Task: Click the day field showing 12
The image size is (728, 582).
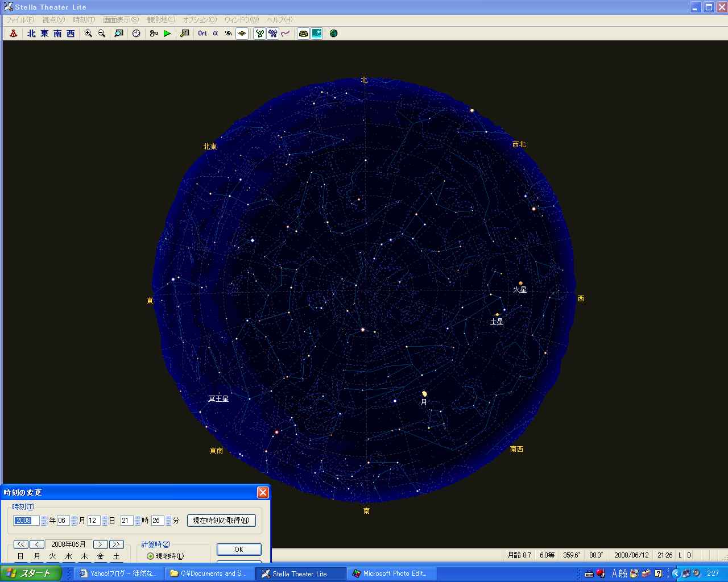Action: pos(94,521)
